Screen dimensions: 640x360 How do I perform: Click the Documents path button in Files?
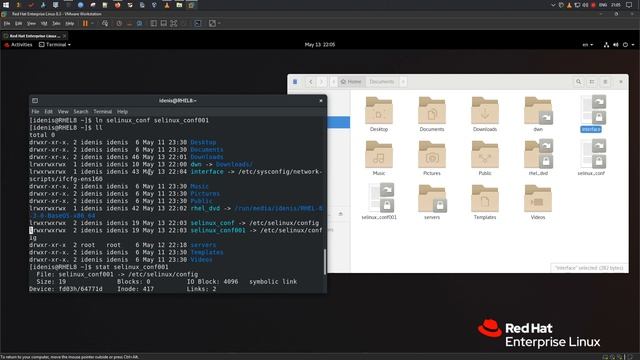pos(382,82)
